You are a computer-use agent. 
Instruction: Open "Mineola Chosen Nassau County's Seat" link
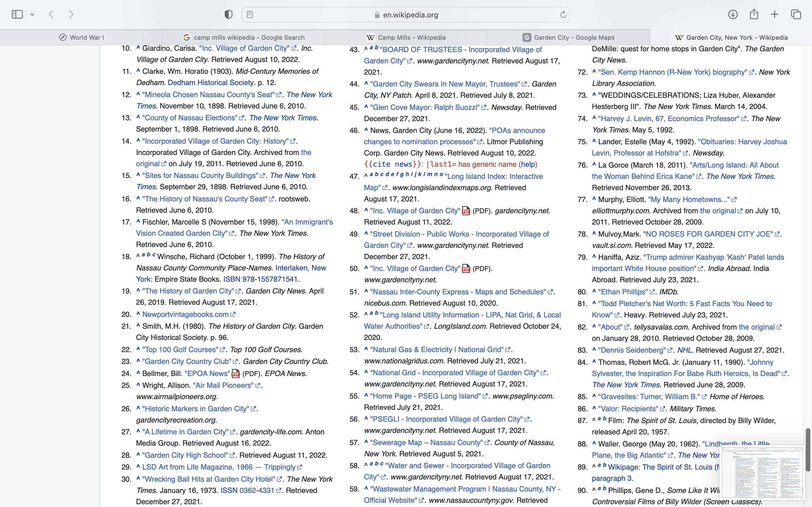pyautogui.click(x=208, y=95)
